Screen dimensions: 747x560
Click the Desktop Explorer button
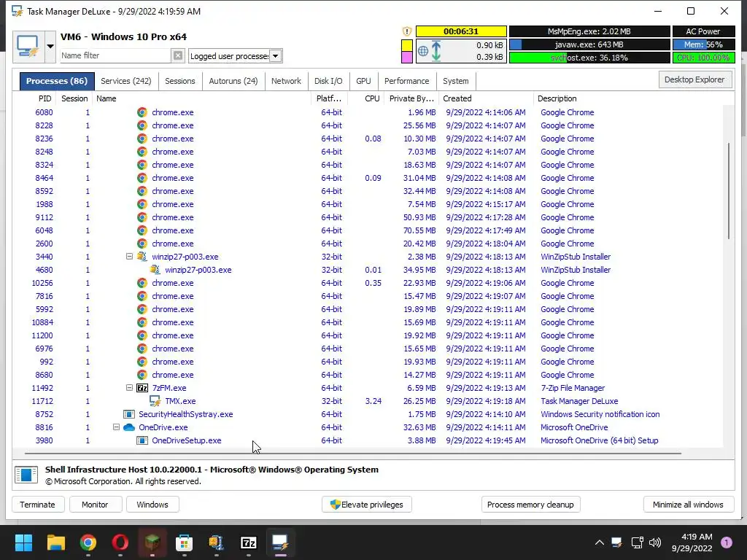[694, 79]
